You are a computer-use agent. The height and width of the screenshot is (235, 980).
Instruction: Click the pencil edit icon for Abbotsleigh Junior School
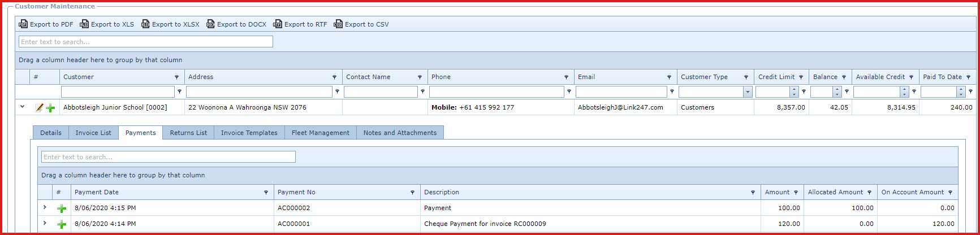(x=39, y=107)
